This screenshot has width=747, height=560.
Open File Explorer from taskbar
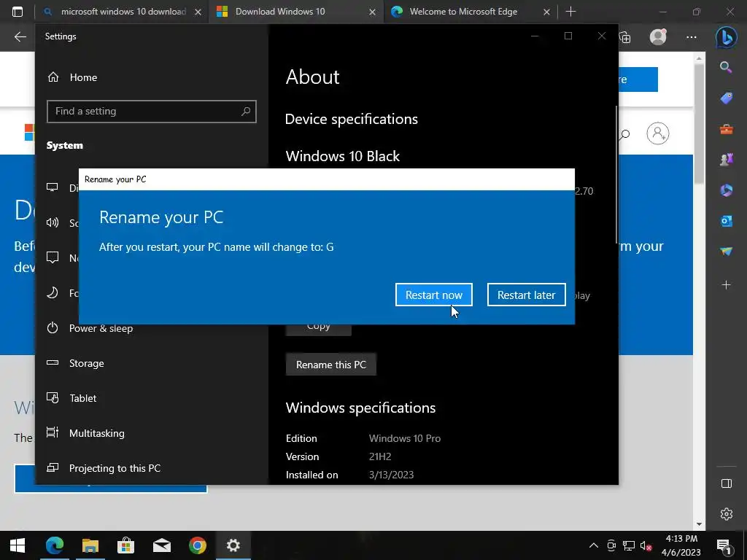click(90, 545)
